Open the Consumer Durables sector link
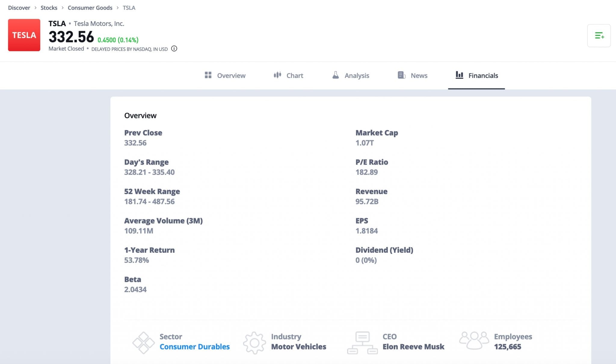 (x=195, y=347)
